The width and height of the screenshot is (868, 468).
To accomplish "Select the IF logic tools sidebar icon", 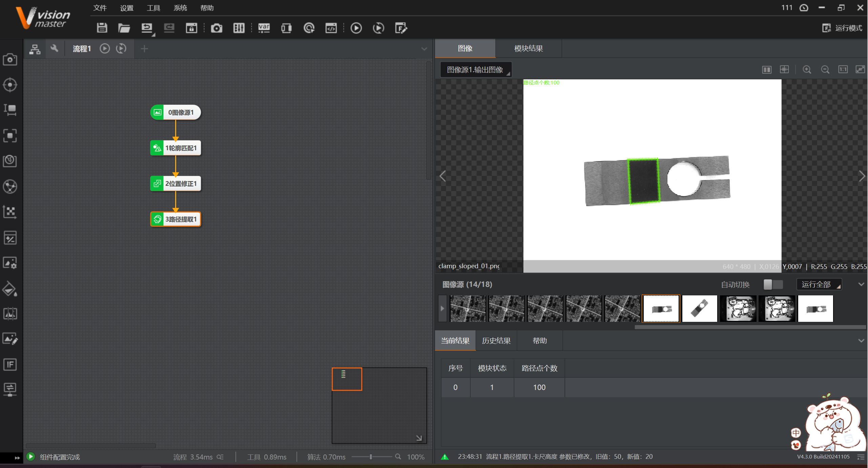I will (x=10, y=365).
